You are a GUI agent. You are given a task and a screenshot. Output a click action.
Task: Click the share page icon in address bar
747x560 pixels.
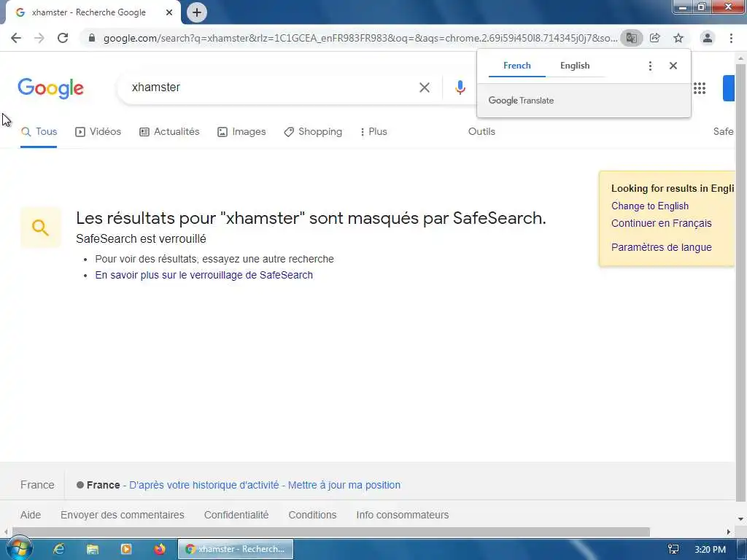pyautogui.click(x=655, y=38)
